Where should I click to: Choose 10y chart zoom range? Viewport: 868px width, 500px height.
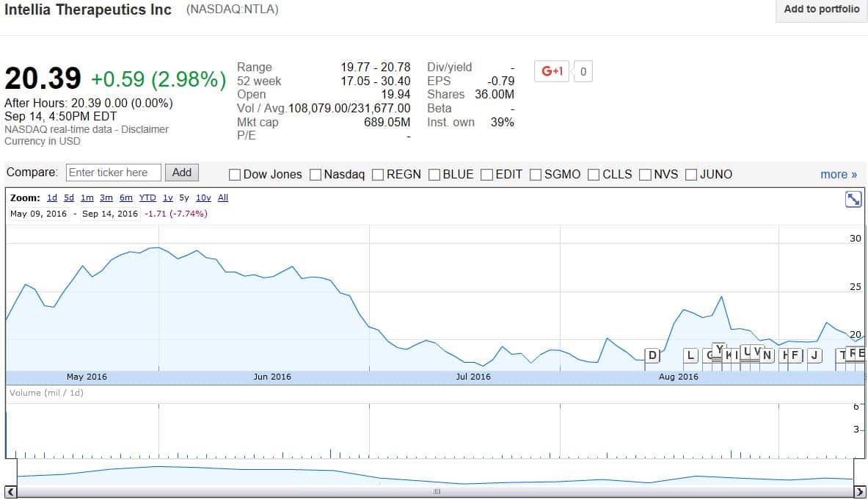tap(203, 198)
